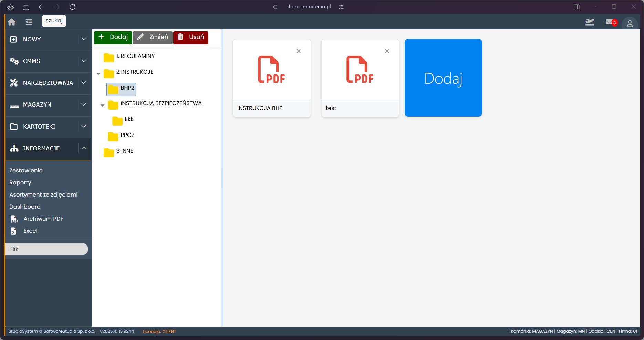Open the mail notifications icon with badge
Image resolution: width=644 pixels, height=340 pixels.
click(x=610, y=22)
